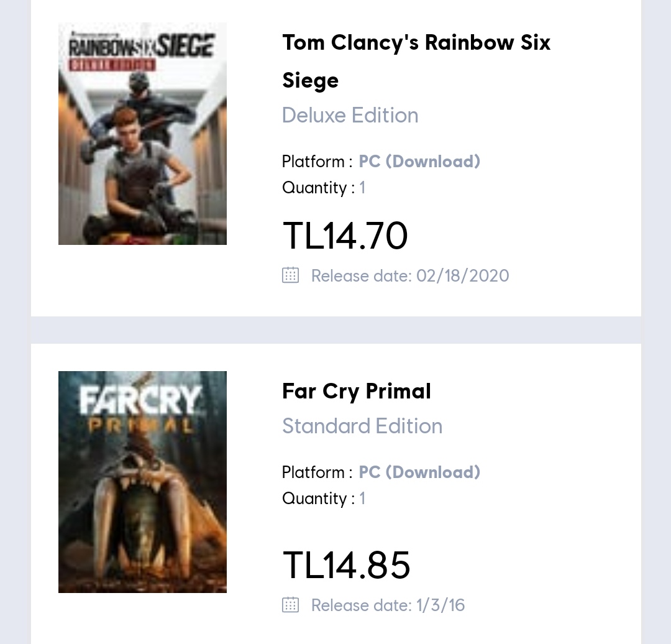Viewport: 671px width, 644px height.
Task: Click the calendar icon beside Rainbow Six release date
Action: [290, 275]
